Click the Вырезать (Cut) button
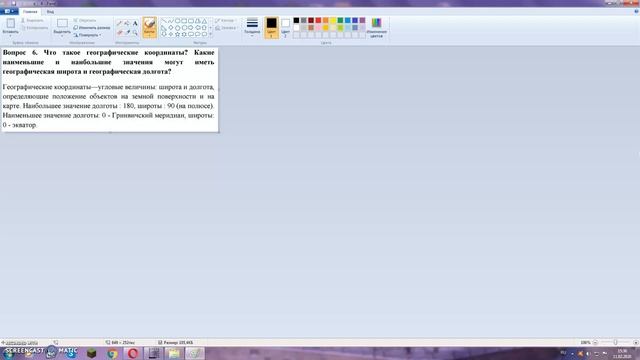Screen dimensions: 640x360 point(32,20)
